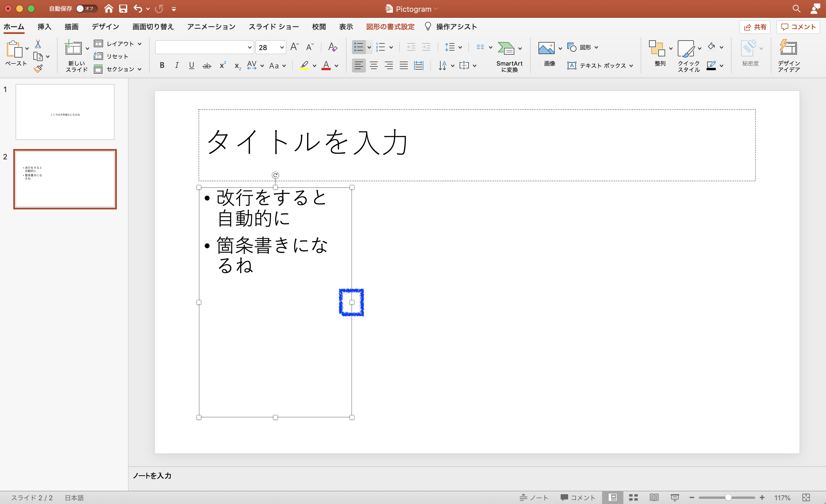Cut selection with the scissors icon

[38, 44]
